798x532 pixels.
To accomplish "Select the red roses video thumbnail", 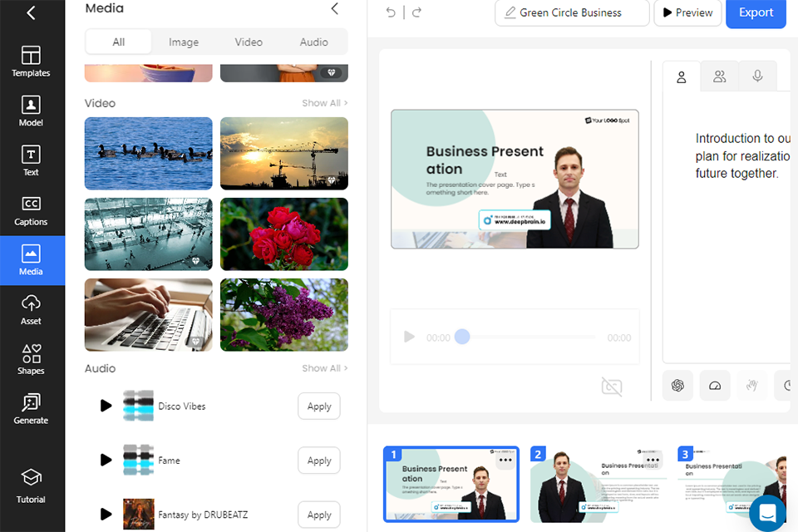I will (x=284, y=234).
